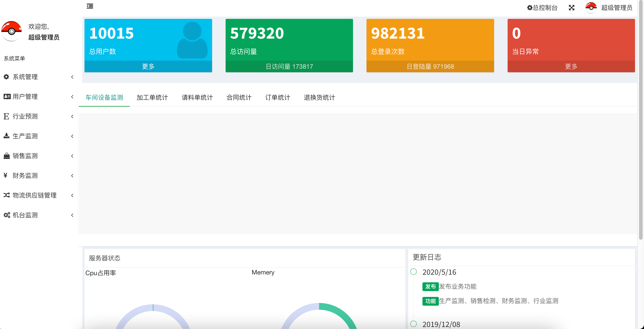Open the 订单统计 tab

(x=278, y=97)
